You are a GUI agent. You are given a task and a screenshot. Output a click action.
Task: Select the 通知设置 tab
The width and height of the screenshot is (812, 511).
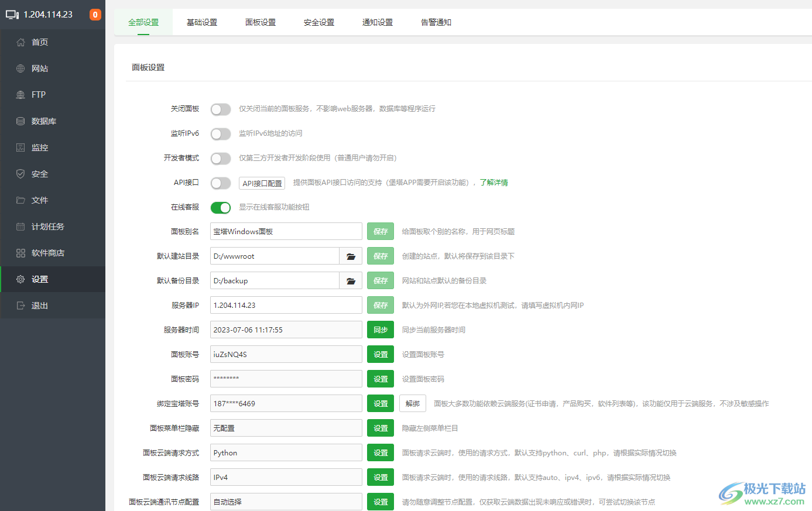378,22
